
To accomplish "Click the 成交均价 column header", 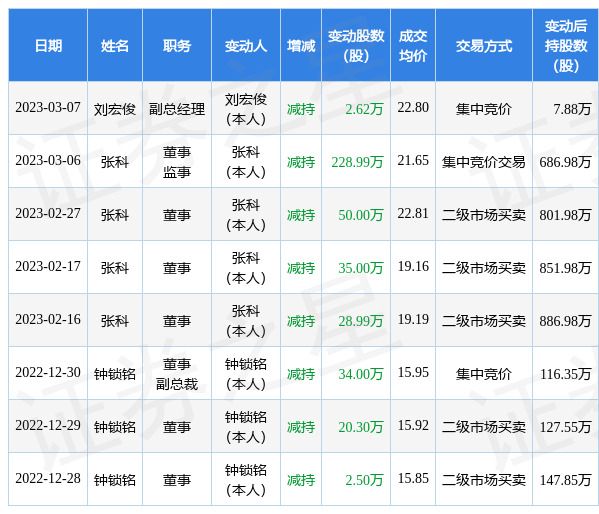I will (x=413, y=45).
